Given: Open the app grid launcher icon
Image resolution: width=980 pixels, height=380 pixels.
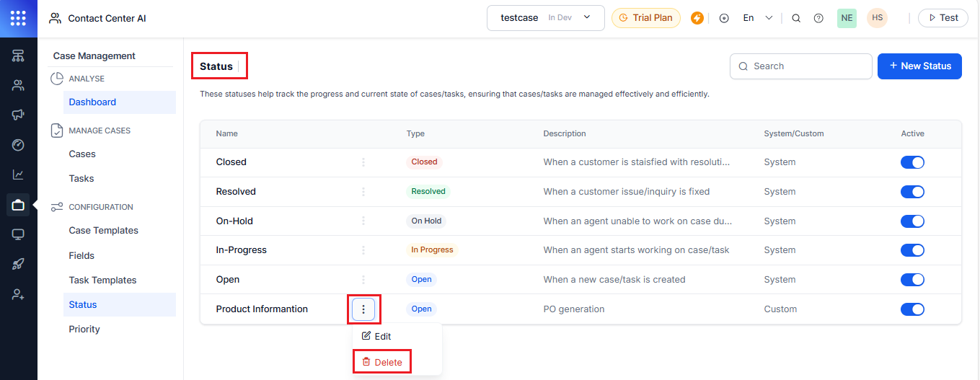Looking at the screenshot, I should coord(18,18).
